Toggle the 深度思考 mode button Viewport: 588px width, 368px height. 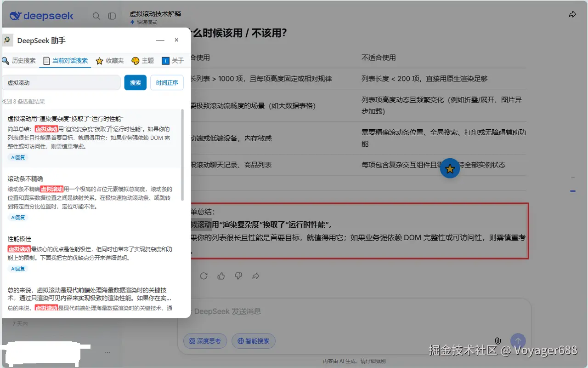pos(205,341)
